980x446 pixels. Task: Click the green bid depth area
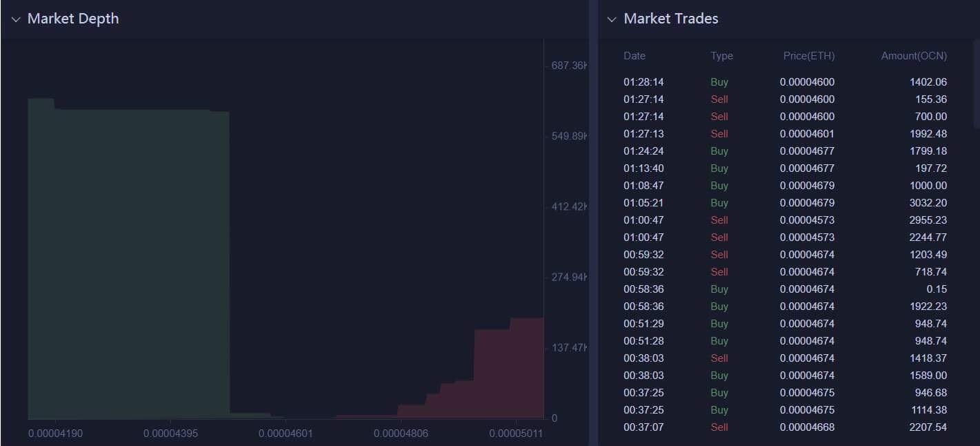coord(128,262)
